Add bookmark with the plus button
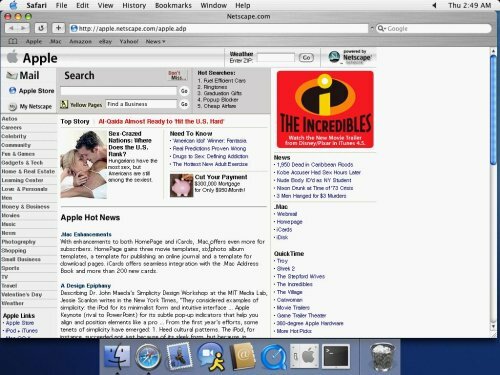 (58, 28)
